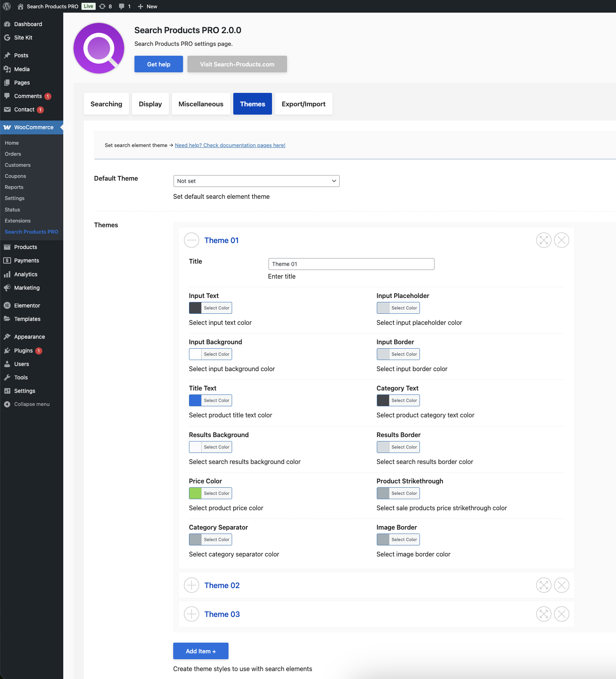Click the WordPress logo icon
Screen dimensions: 616x679
[x=7, y=6]
